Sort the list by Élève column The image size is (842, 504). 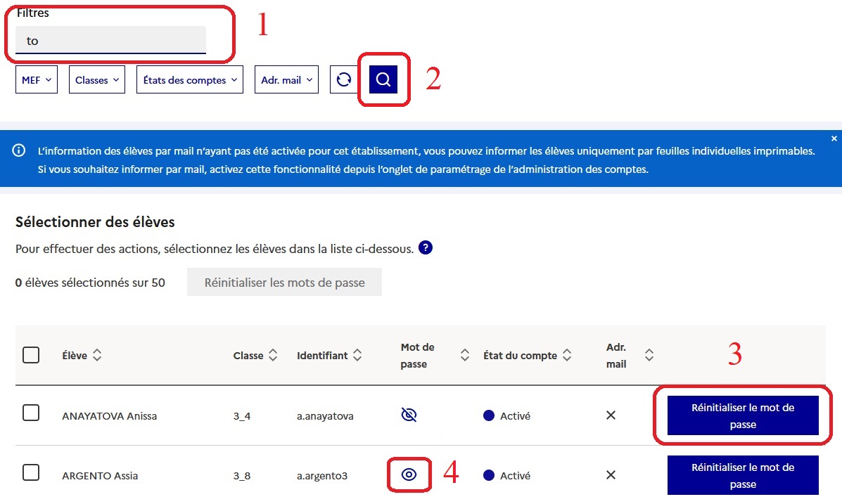pyautogui.click(x=97, y=355)
